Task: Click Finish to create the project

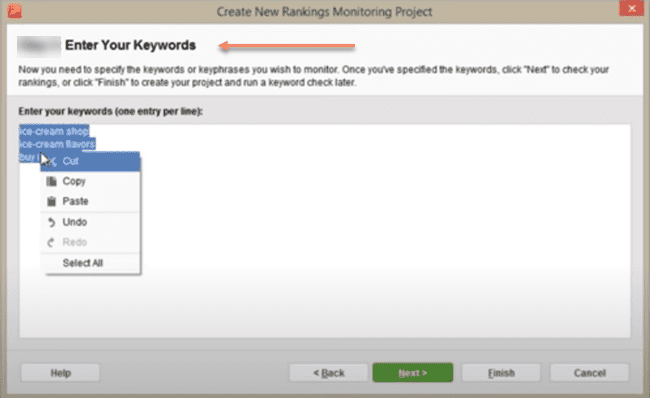Action: (x=501, y=373)
